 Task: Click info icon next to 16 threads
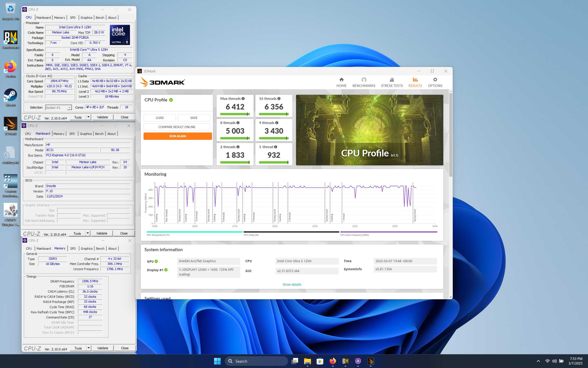[x=279, y=99]
